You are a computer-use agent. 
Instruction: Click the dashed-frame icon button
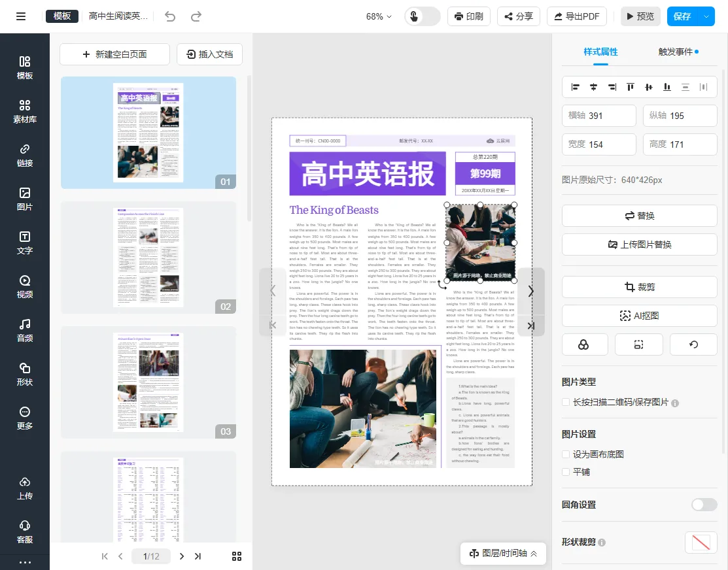pos(639,344)
